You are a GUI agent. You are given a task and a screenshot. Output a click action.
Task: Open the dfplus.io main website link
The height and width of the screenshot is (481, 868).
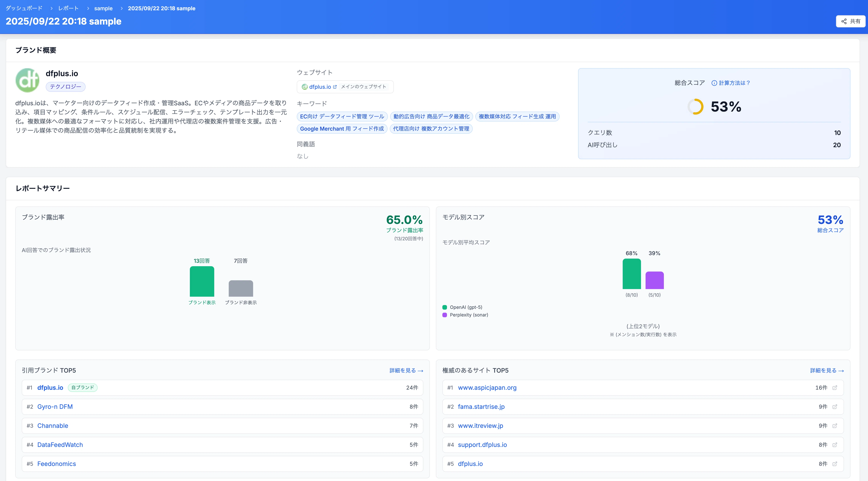click(x=320, y=87)
